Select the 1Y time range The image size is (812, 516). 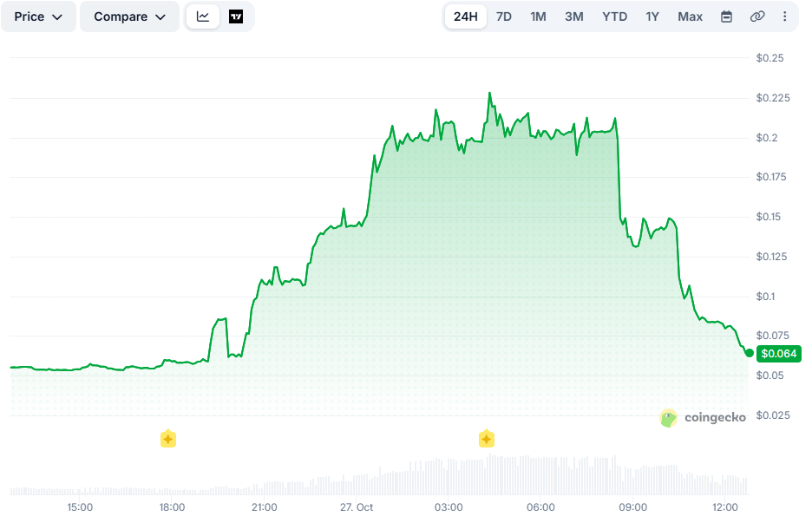652,16
